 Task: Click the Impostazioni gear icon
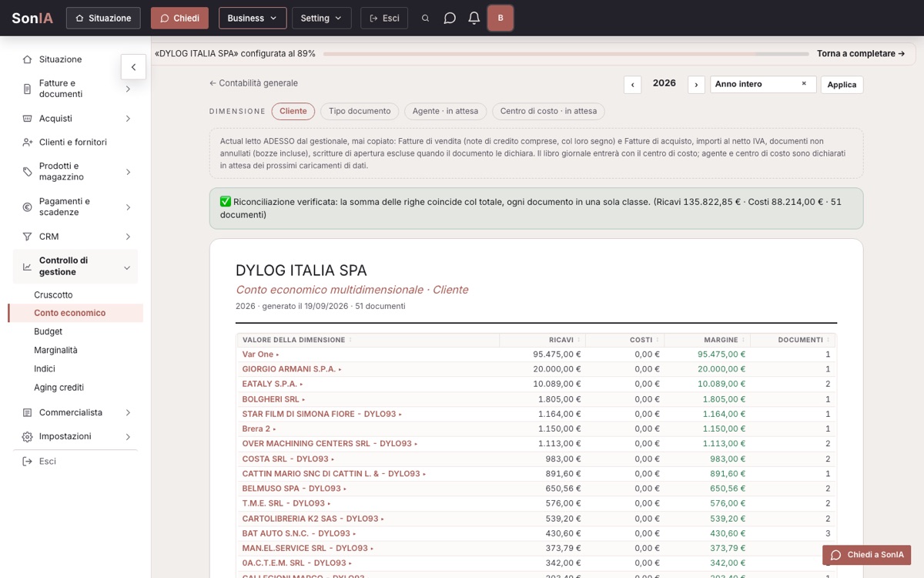[x=28, y=437]
